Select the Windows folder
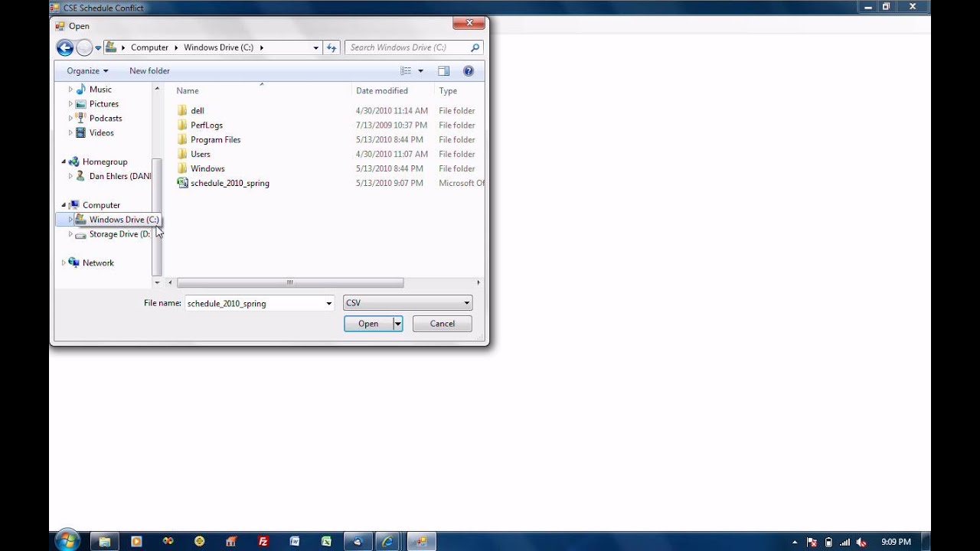 [x=207, y=168]
